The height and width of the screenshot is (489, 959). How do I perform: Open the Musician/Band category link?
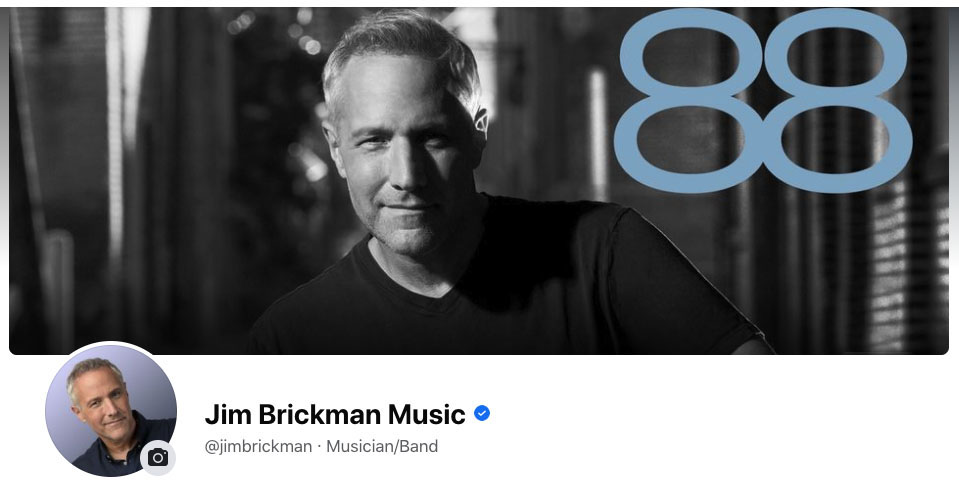382,447
